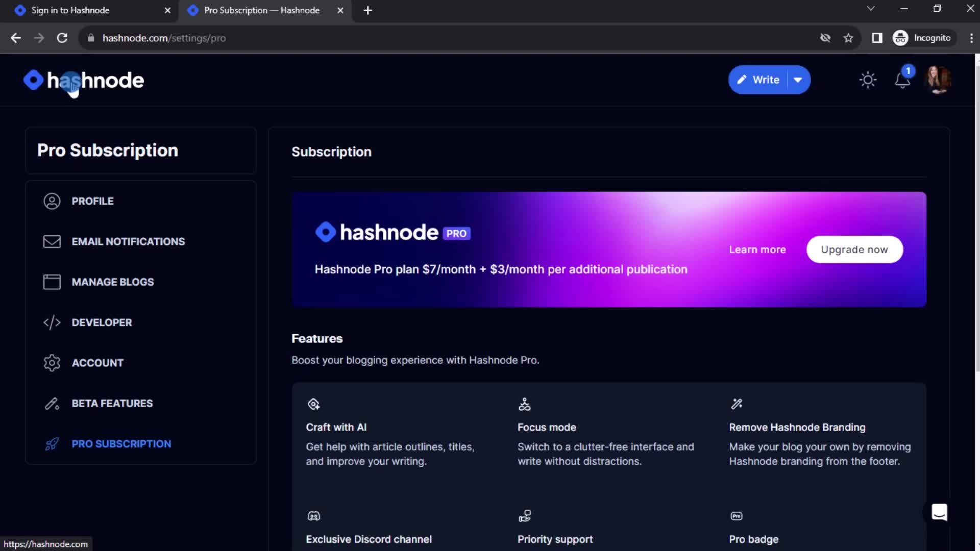Go back to previous page
980x551 pixels.
tap(16, 38)
